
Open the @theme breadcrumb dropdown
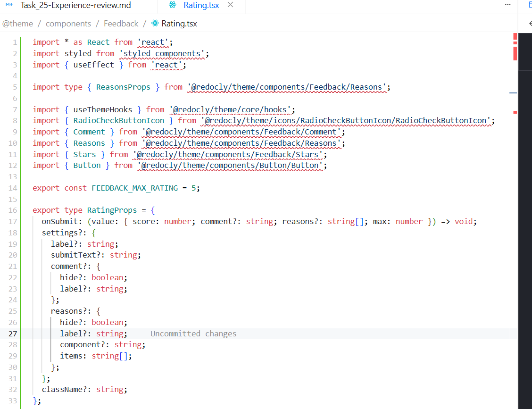tap(18, 24)
